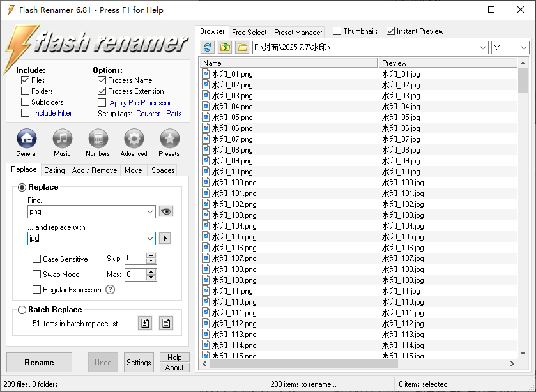Click the refresh file list icon
Screen dimensions: 536x392
(x=208, y=47)
